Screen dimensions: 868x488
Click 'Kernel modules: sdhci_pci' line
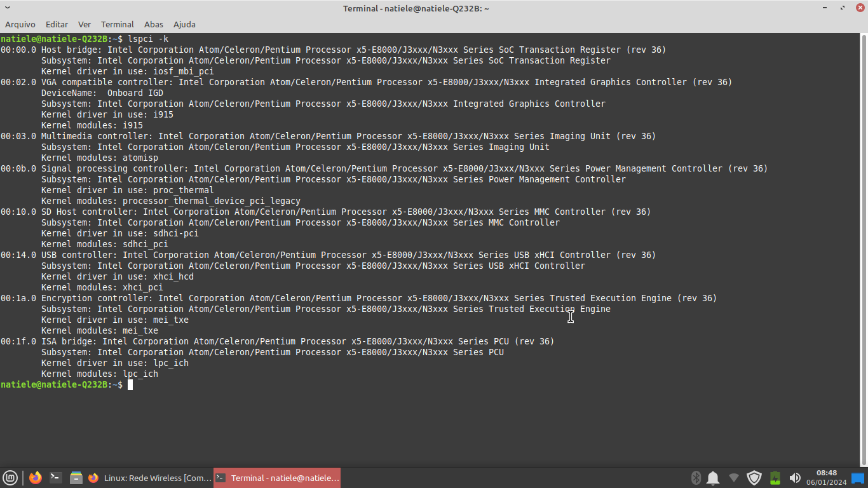coord(105,244)
